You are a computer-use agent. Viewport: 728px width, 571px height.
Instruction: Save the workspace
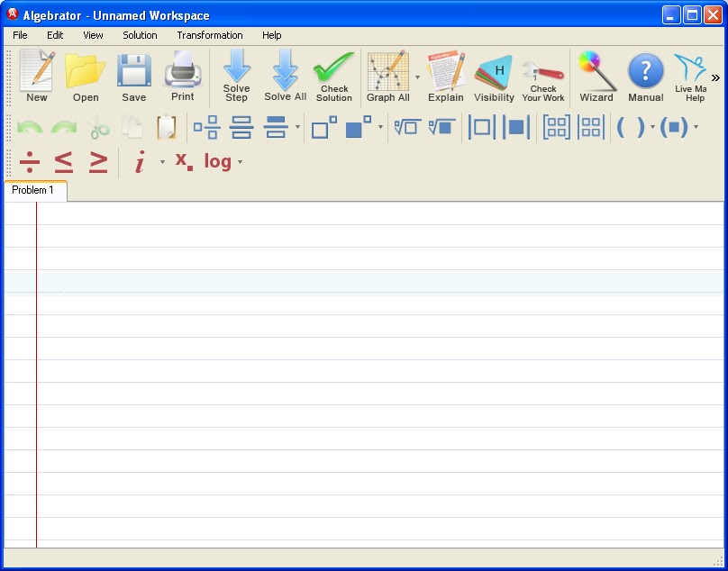coord(134,77)
